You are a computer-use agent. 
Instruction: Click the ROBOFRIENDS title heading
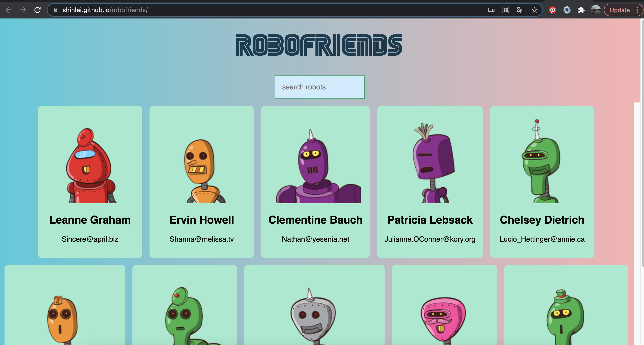click(319, 45)
